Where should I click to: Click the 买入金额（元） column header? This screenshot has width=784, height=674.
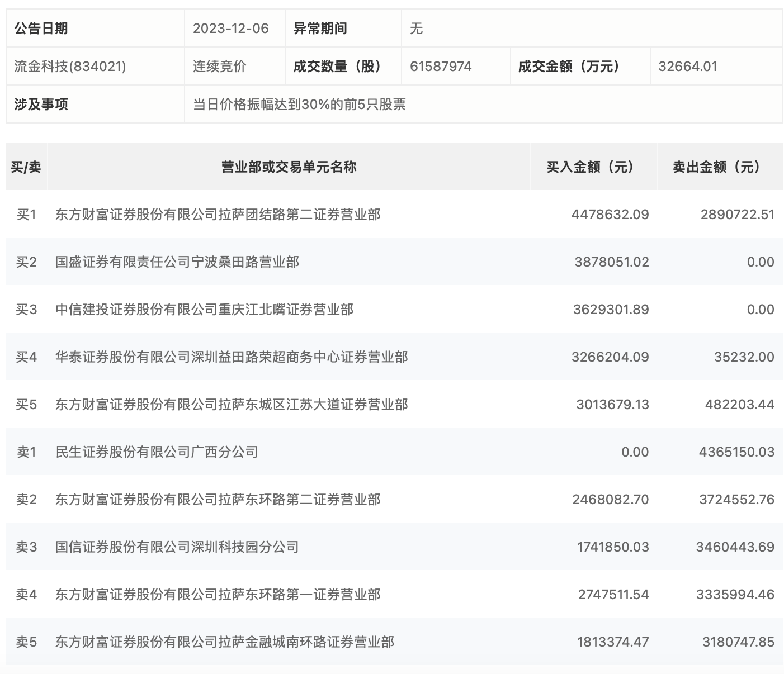pos(593,167)
